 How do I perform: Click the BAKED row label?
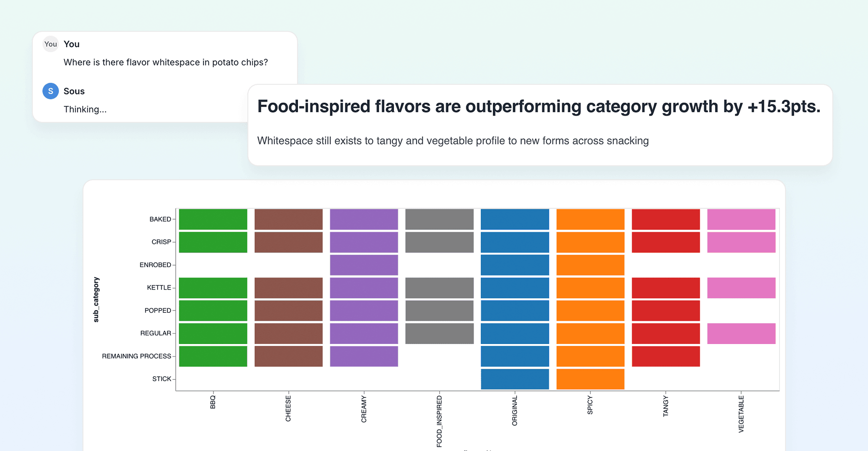click(160, 219)
